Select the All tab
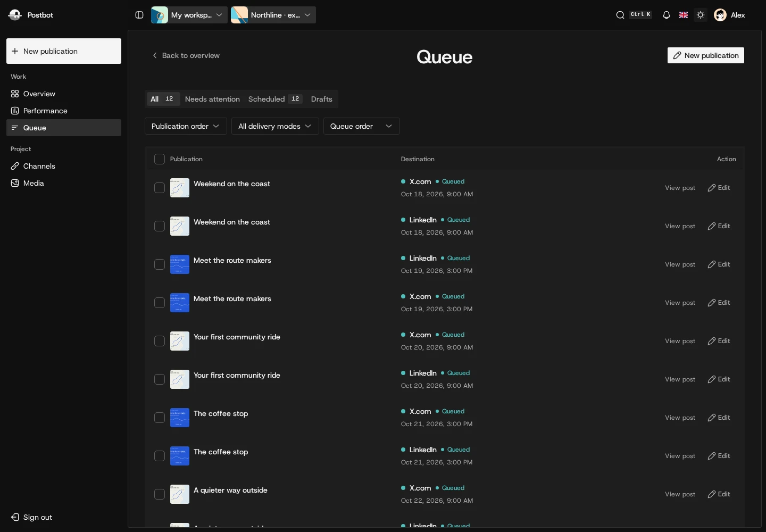This screenshot has height=532, width=766. [x=163, y=99]
